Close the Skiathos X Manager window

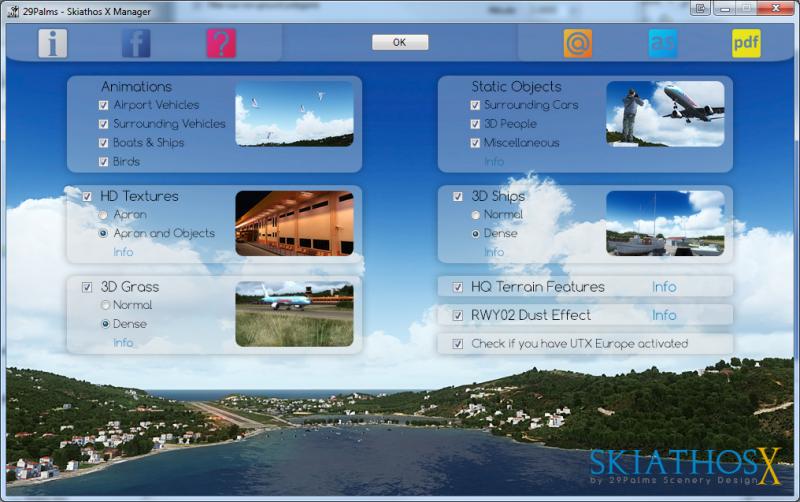(775, 8)
